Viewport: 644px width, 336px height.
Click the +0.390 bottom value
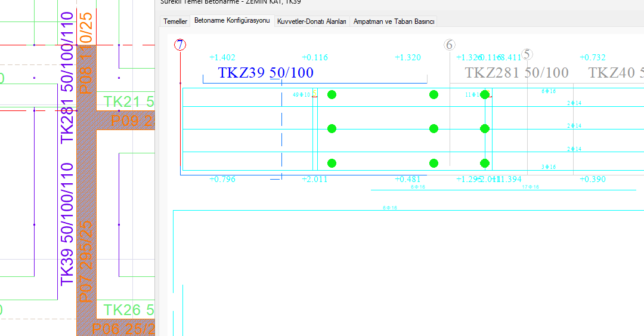pos(593,179)
